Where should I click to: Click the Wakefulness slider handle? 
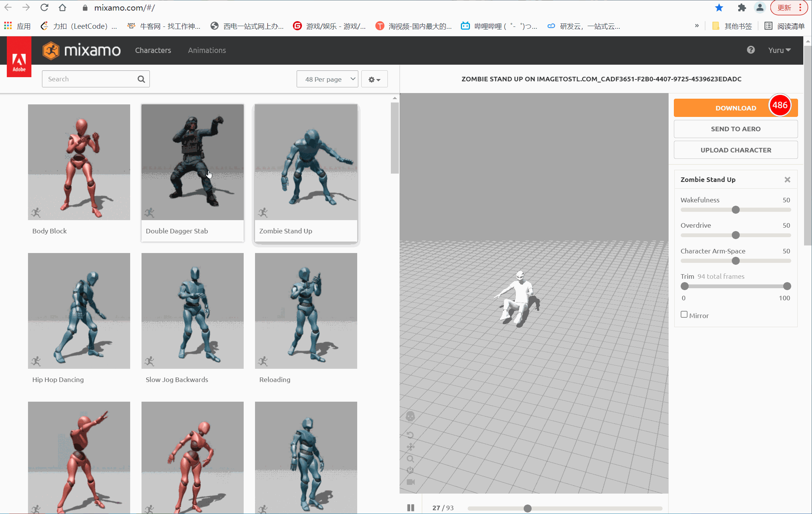pos(735,210)
